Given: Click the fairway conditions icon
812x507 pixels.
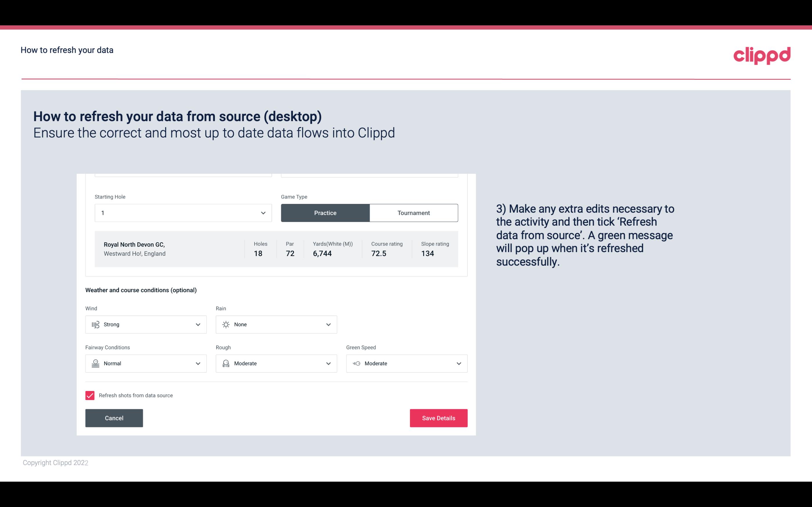Looking at the screenshot, I should point(95,363).
